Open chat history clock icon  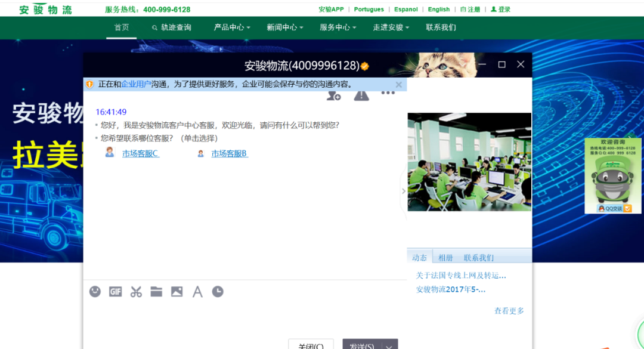(218, 292)
